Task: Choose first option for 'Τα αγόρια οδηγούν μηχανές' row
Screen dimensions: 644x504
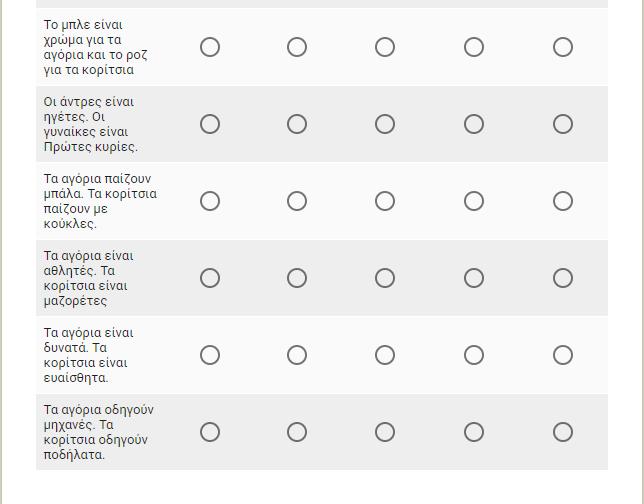Action: click(210, 432)
